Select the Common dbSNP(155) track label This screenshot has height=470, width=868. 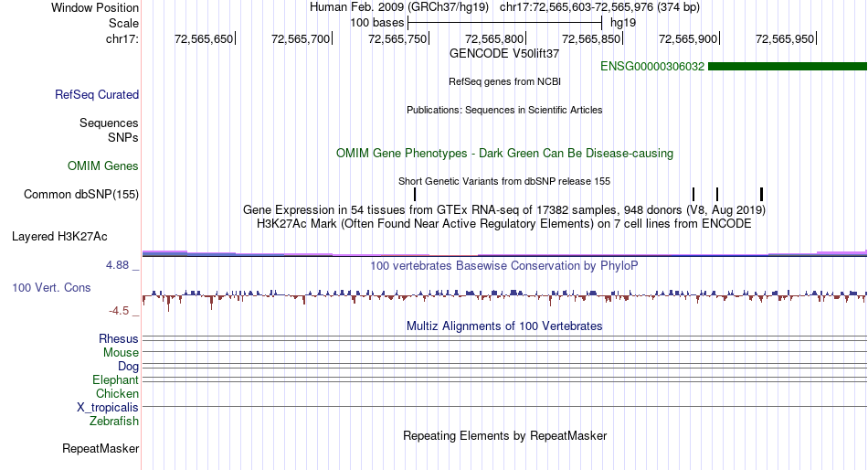point(80,195)
